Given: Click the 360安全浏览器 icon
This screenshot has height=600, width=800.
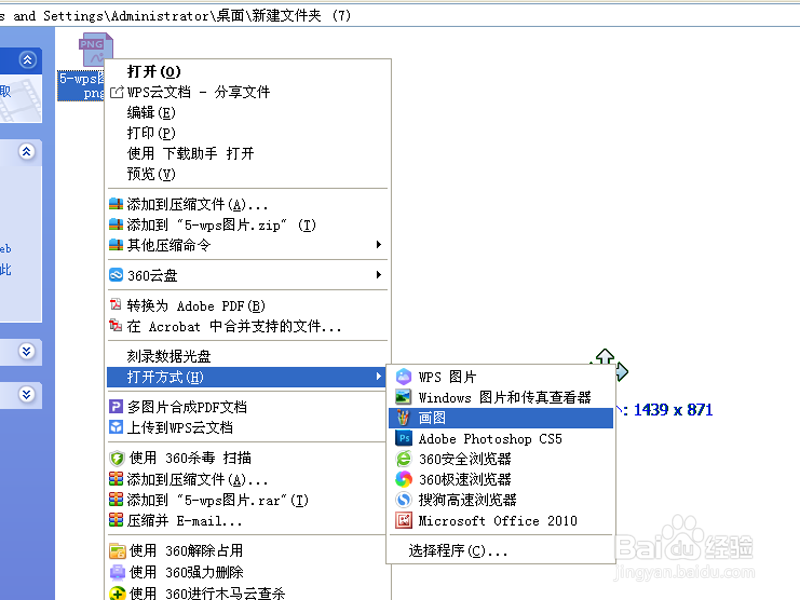Looking at the screenshot, I should [403, 459].
